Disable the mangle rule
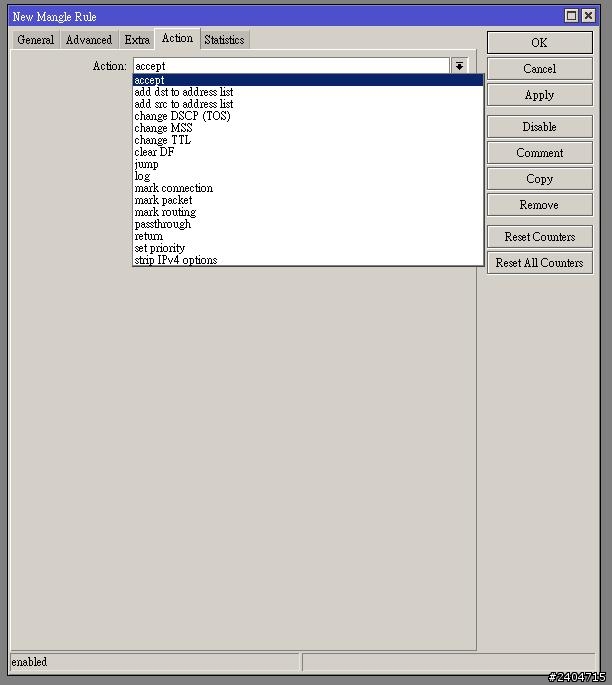This screenshot has width=612, height=685. tap(539, 127)
